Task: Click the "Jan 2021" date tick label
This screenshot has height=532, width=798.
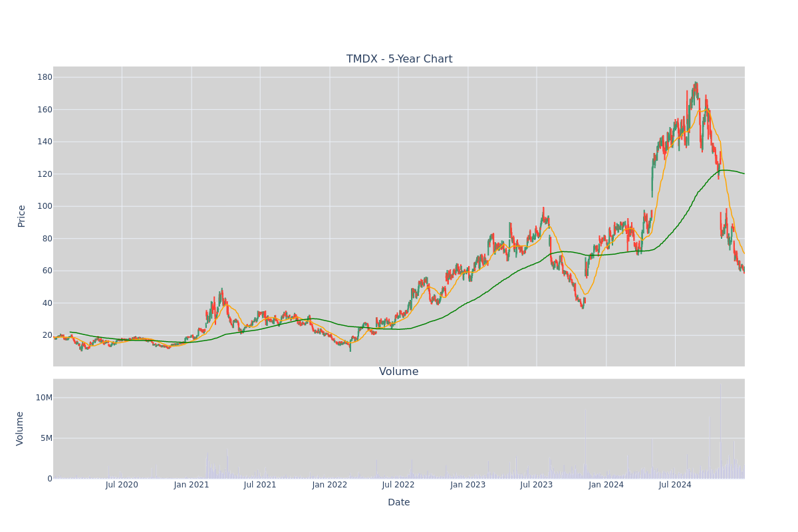Action: 192,485
